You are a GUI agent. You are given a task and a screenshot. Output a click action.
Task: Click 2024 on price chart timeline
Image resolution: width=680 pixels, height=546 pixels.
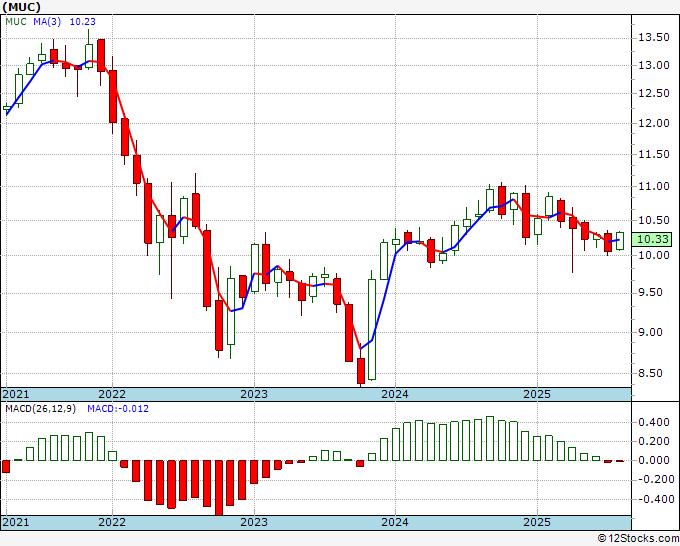(395, 394)
